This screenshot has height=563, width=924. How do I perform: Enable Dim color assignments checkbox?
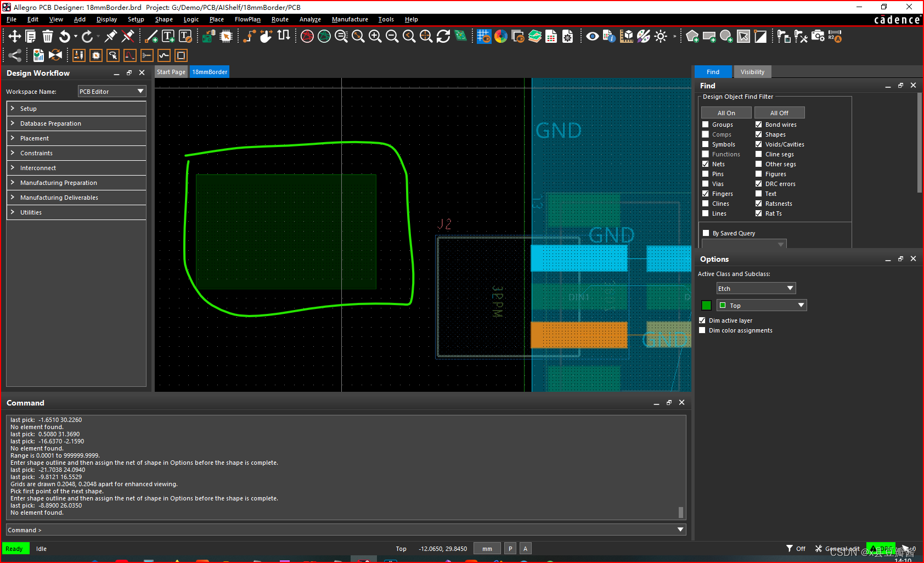coord(702,330)
